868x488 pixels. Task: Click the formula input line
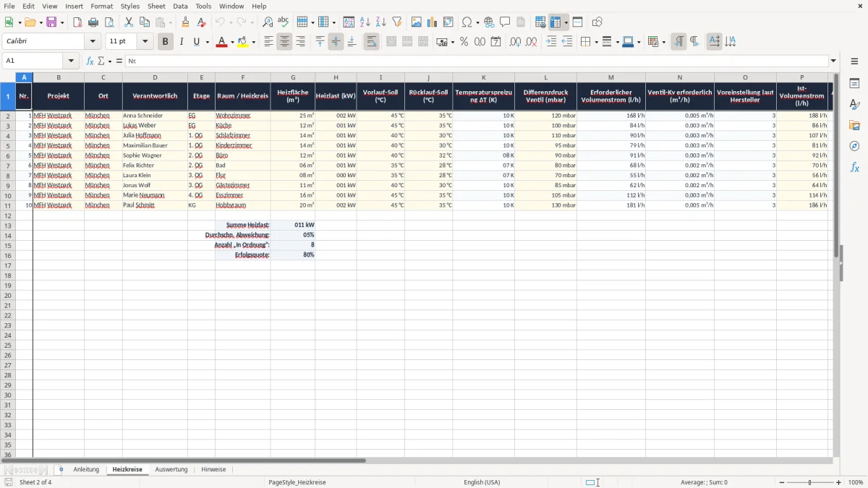[x=477, y=61]
